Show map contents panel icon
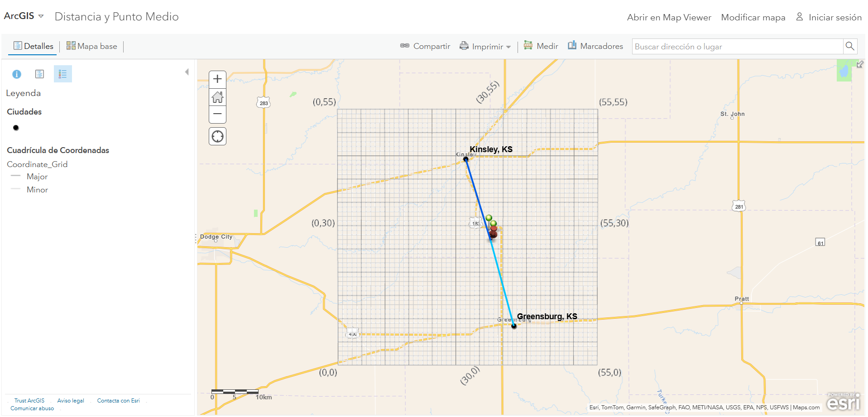This screenshot has height=417, width=868. (40, 74)
